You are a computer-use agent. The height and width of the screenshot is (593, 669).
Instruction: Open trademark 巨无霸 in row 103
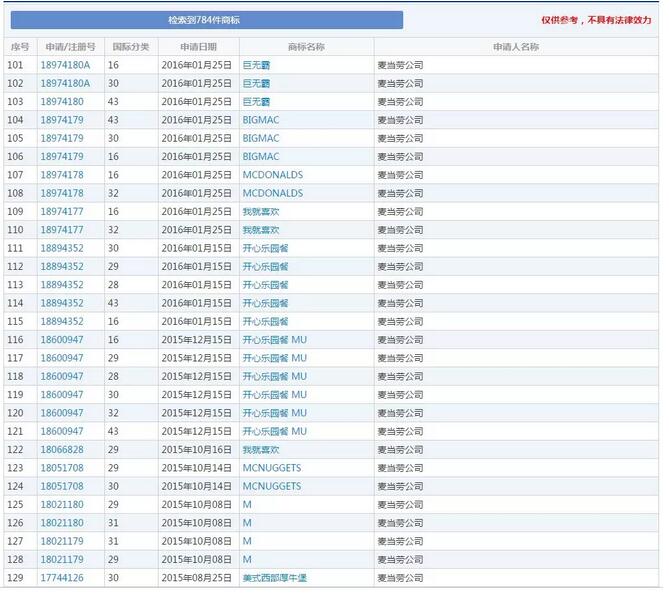[x=256, y=102]
